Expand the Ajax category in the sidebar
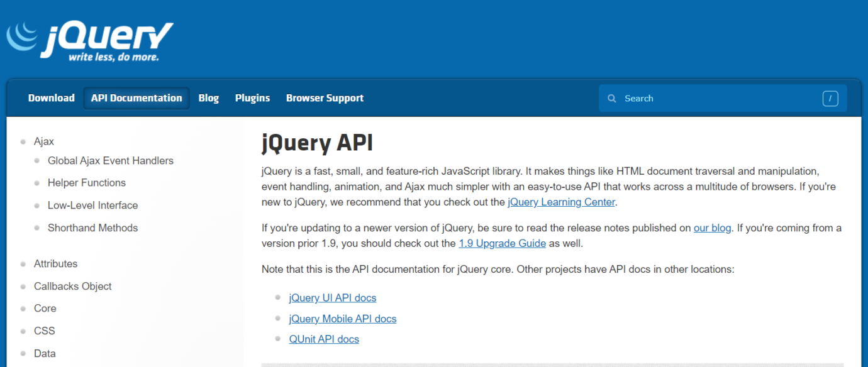The height and width of the screenshot is (367, 868). tap(43, 141)
